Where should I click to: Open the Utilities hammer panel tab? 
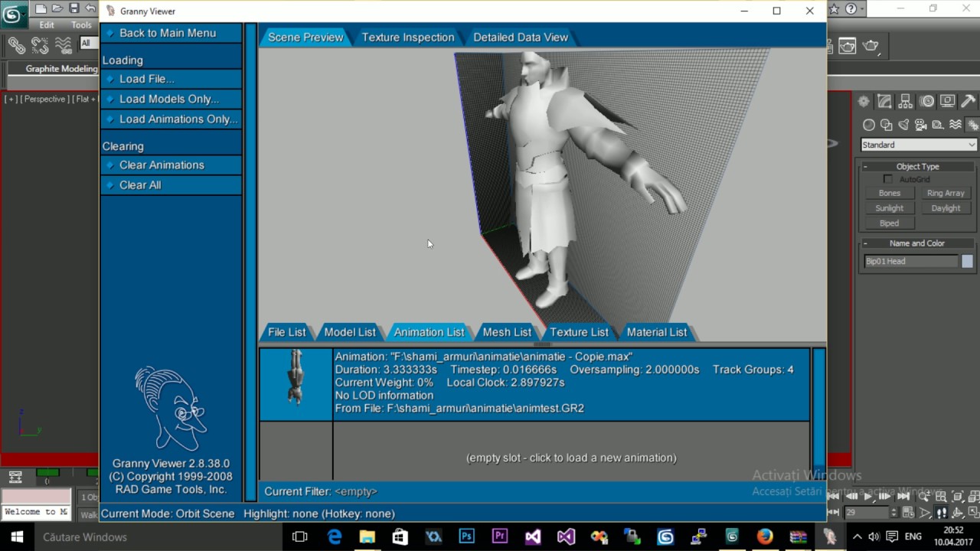(969, 101)
